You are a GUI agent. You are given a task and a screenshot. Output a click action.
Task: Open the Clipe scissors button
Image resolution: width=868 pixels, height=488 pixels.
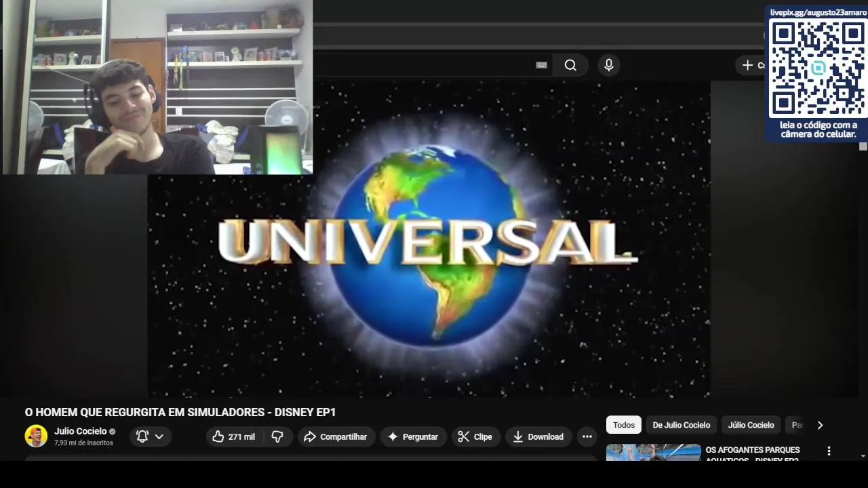click(475, 437)
